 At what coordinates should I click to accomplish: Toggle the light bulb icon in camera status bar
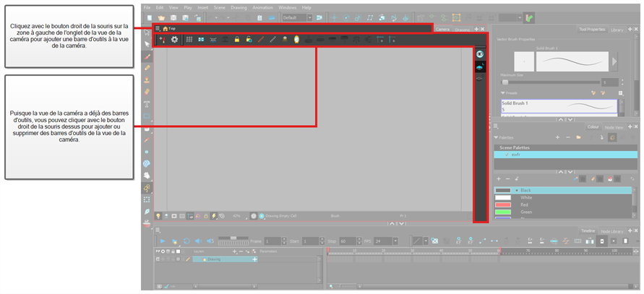click(158, 215)
